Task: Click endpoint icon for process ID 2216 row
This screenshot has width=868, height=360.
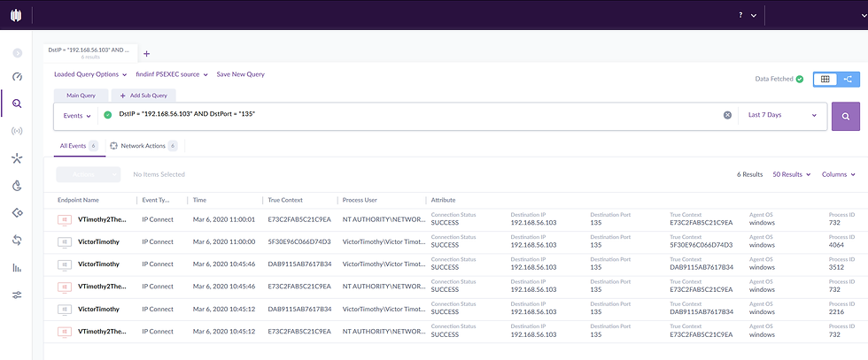Action: (65, 309)
